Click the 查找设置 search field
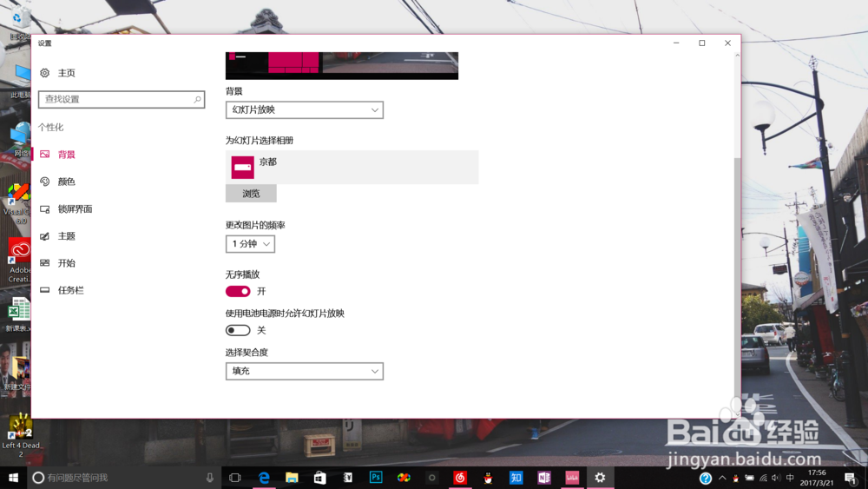868x489 pixels. pyautogui.click(x=122, y=99)
